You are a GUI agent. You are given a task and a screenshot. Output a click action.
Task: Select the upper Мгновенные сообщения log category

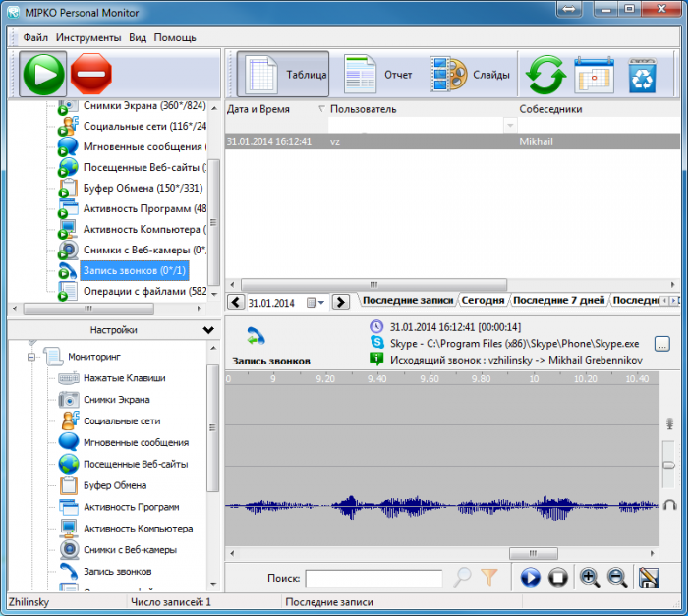tap(144, 147)
